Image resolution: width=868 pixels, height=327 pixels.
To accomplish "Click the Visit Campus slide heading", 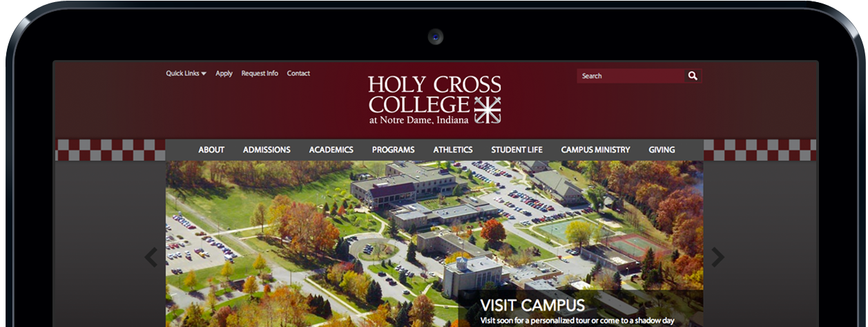I will (532, 305).
